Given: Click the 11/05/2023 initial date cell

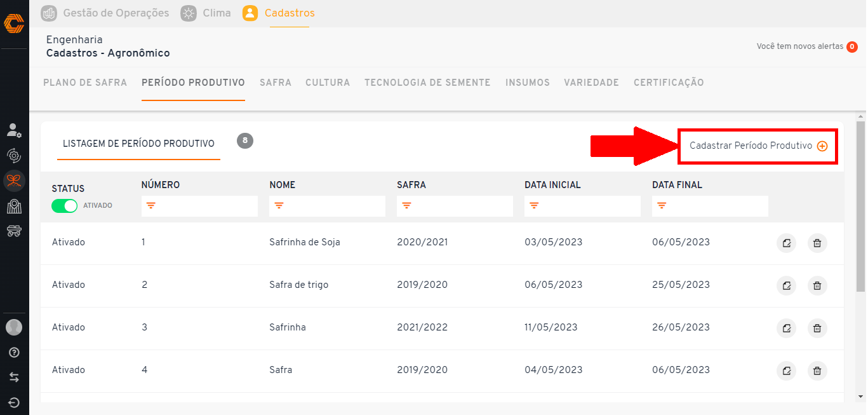Looking at the screenshot, I should point(551,327).
